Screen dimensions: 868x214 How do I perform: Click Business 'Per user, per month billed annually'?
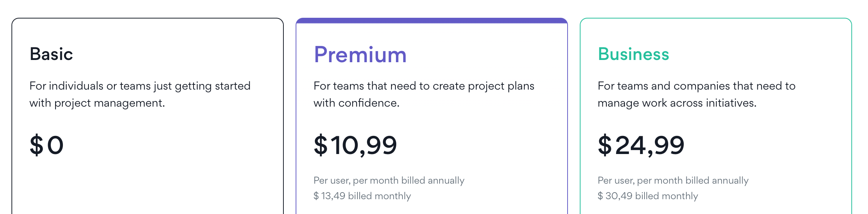[x=673, y=180]
